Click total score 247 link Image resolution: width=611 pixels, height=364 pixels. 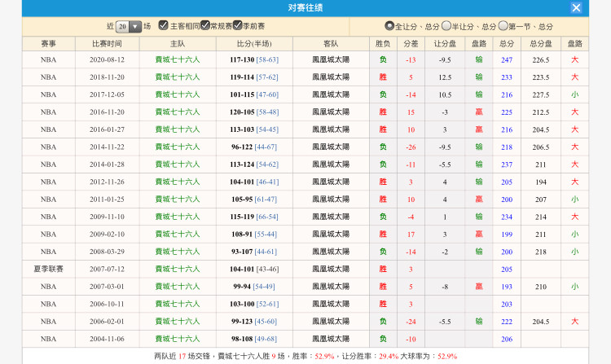[507, 60]
